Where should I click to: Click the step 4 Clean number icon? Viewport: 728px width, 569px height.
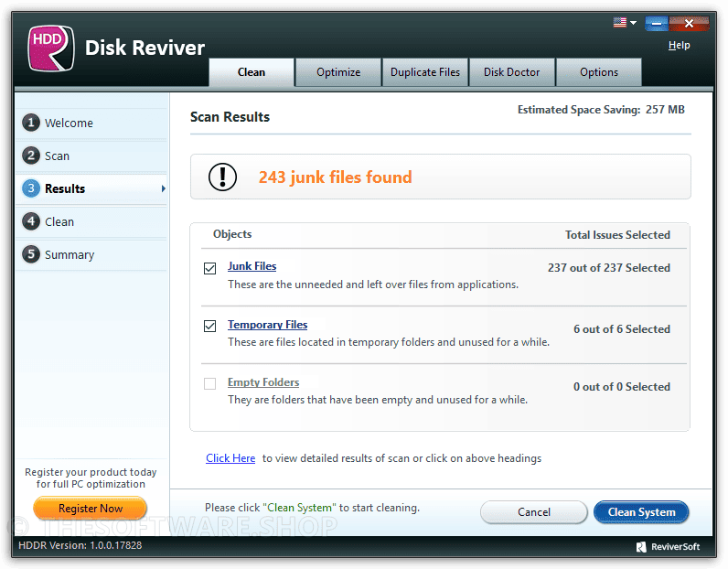31,221
